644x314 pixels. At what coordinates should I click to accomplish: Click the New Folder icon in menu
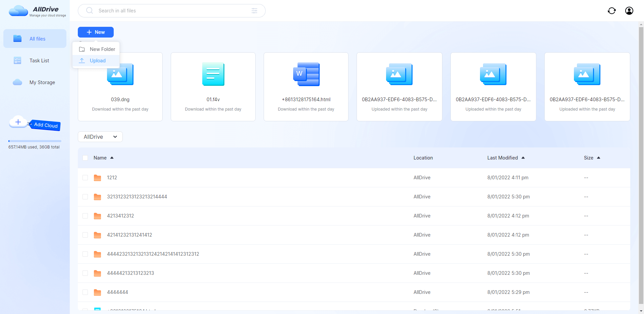[82, 49]
